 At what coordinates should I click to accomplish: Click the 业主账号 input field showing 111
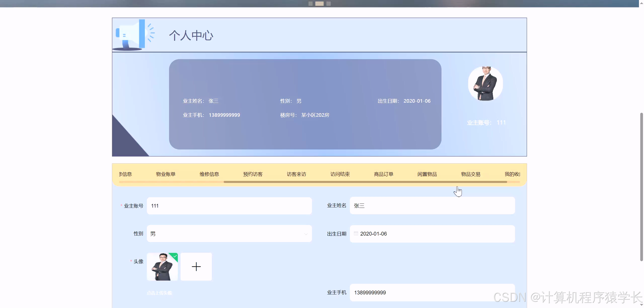229,206
